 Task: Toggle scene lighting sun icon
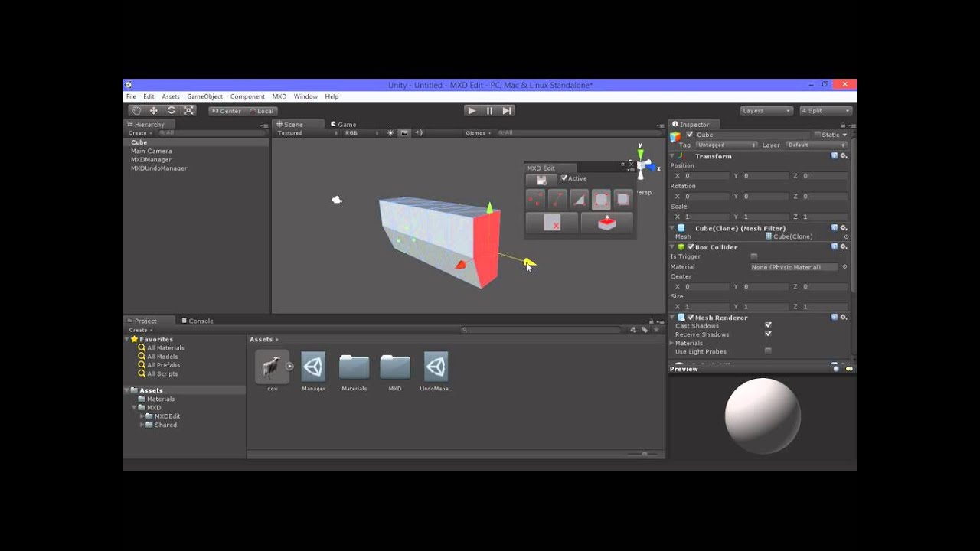coord(390,133)
